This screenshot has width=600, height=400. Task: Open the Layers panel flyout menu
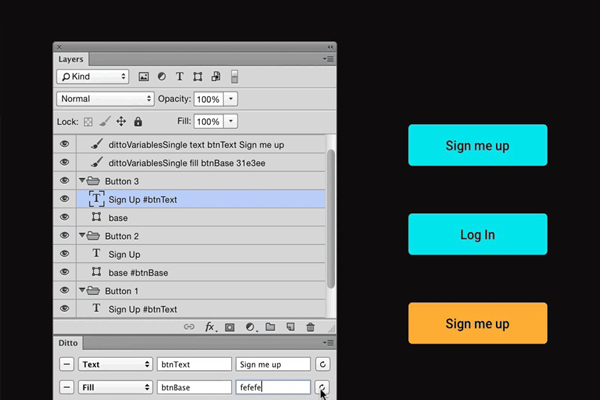(328, 59)
